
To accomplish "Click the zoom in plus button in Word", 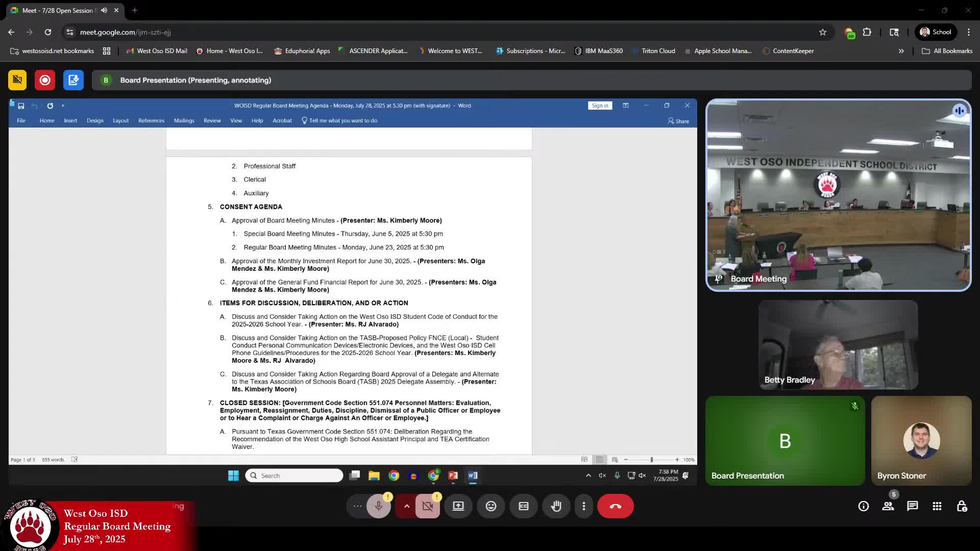I will click(x=677, y=460).
